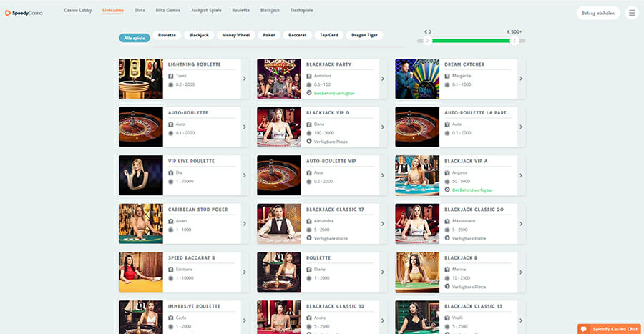Viewport: 644px width, 334px height.
Task: Open the Blackjack Party thumbnail
Action: (x=279, y=79)
